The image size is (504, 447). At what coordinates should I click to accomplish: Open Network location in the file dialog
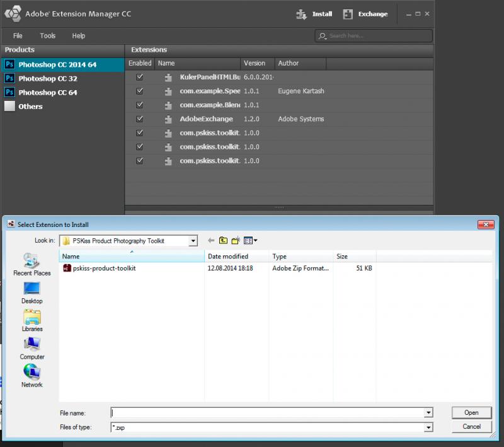[32, 376]
